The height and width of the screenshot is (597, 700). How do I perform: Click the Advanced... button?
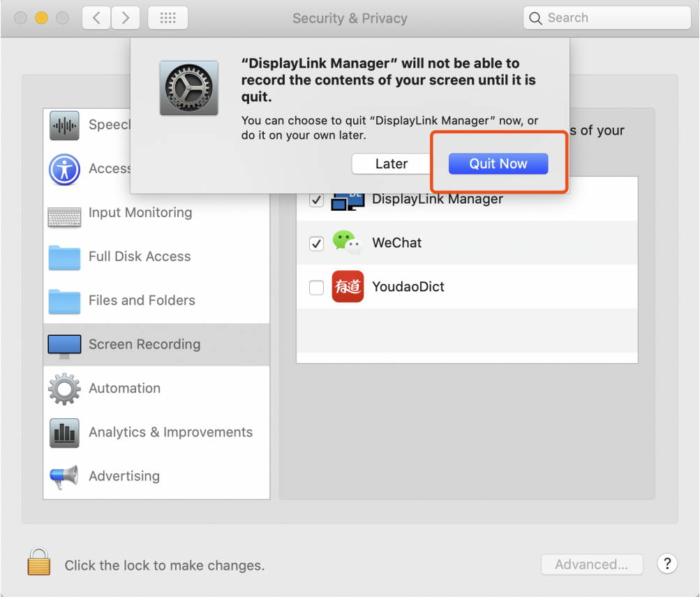point(592,564)
